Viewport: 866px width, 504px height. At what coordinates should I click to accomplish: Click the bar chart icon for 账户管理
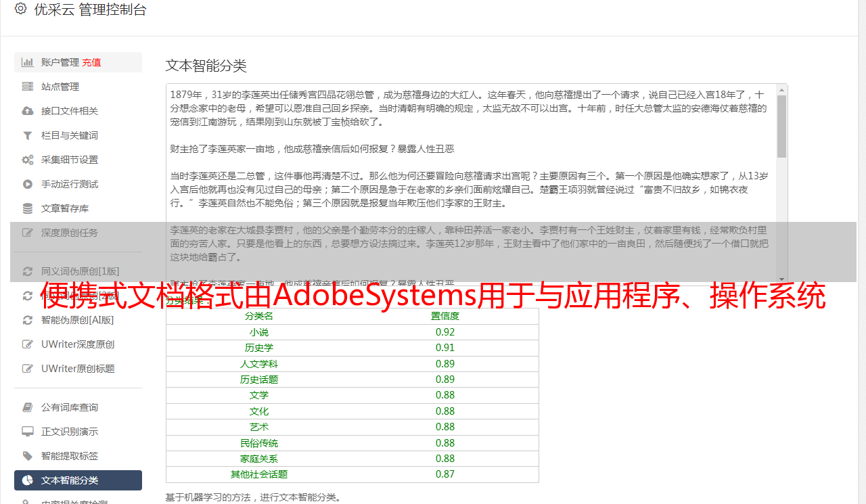tap(27, 62)
